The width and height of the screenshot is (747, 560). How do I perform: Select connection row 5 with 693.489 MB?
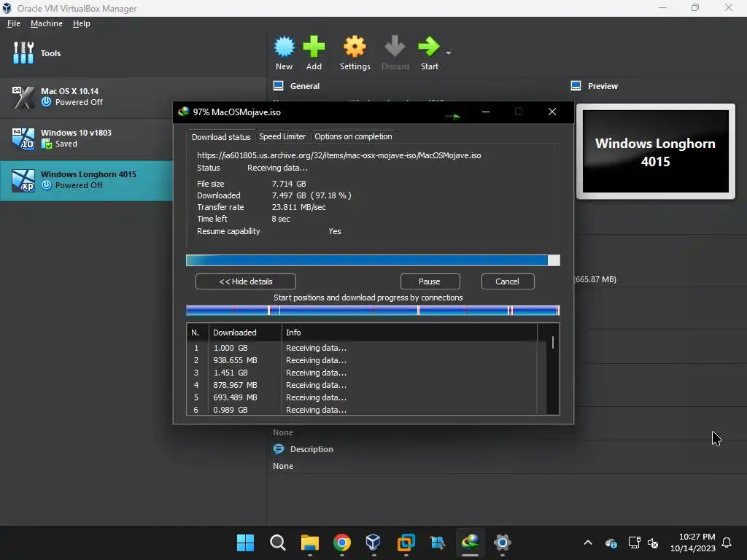pos(367,397)
